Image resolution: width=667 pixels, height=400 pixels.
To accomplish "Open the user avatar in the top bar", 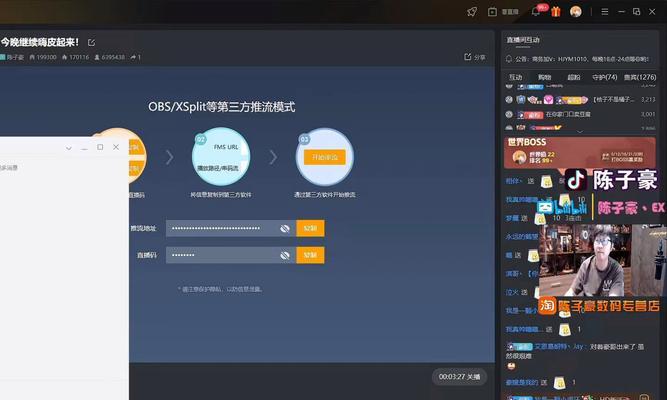I will pyautogui.click(x=576, y=11).
